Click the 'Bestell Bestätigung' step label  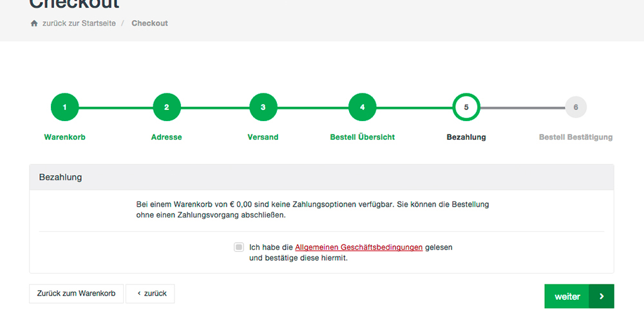tap(576, 137)
